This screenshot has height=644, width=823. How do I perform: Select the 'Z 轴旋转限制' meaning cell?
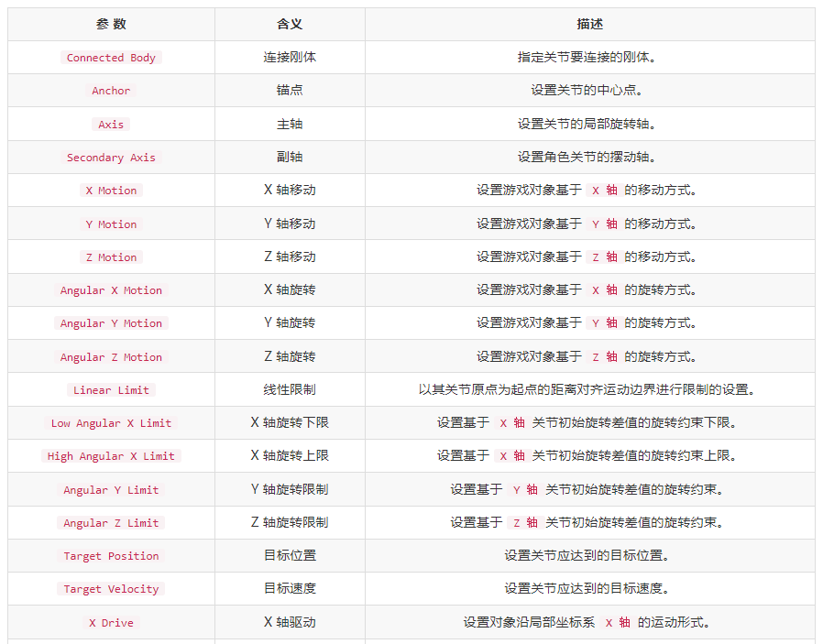[290, 522]
